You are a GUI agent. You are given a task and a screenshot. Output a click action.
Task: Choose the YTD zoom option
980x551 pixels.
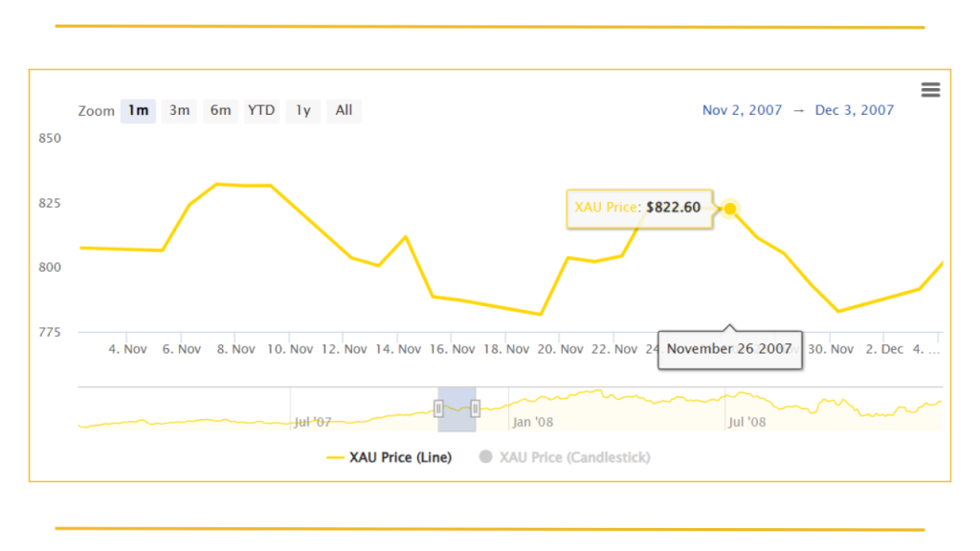[x=261, y=111]
